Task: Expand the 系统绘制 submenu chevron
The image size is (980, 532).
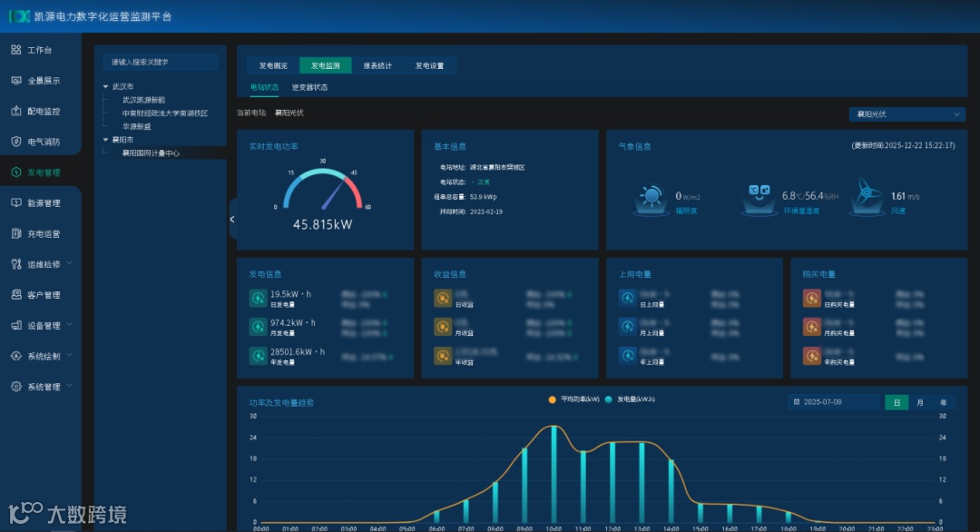Action: (69, 355)
